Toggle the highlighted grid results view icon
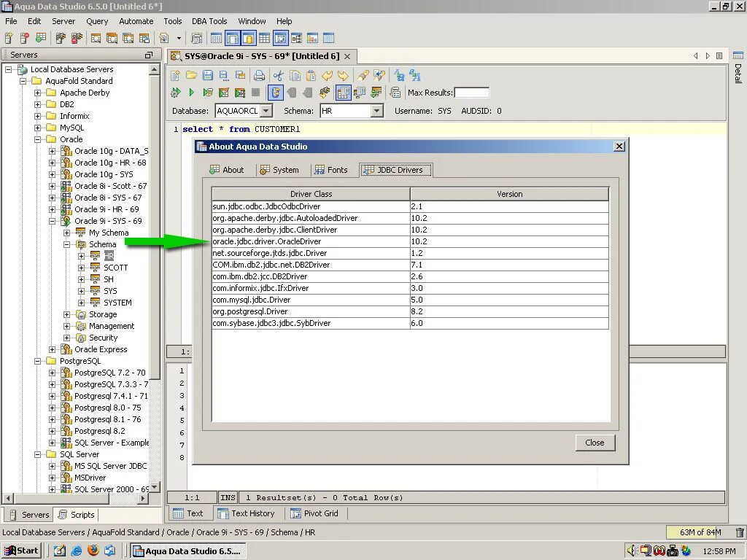 tap(343, 93)
